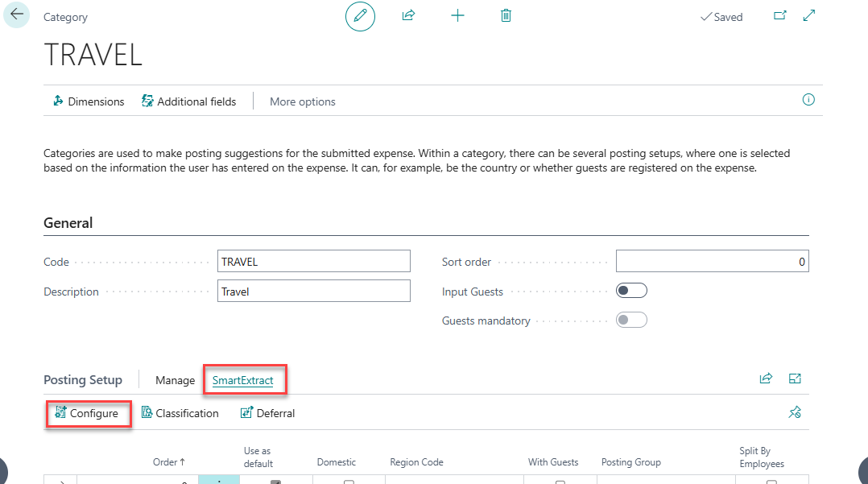Click the share icon in top toolbar
The width and height of the screenshot is (868, 484).
pyautogui.click(x=408, y=16)
